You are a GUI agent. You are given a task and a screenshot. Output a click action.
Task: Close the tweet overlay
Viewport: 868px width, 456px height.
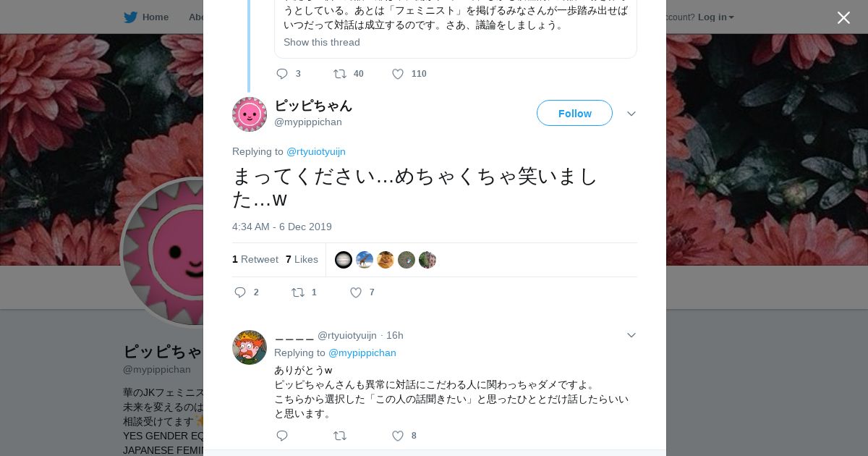point(843,17)
